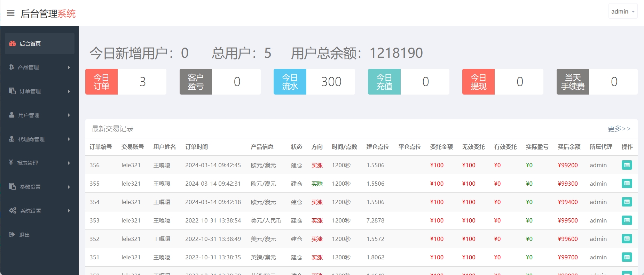
Task: Click the bitcoin icon for 产品管理
Action: point(11,67)
